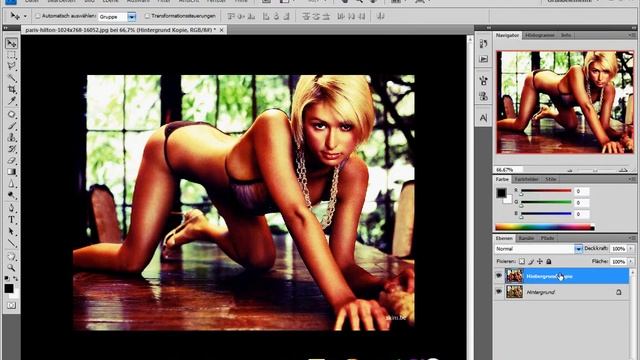Screen dimensions: 640x360
Task: Open the History panel from the dock
Action: [x=483, y=44]
